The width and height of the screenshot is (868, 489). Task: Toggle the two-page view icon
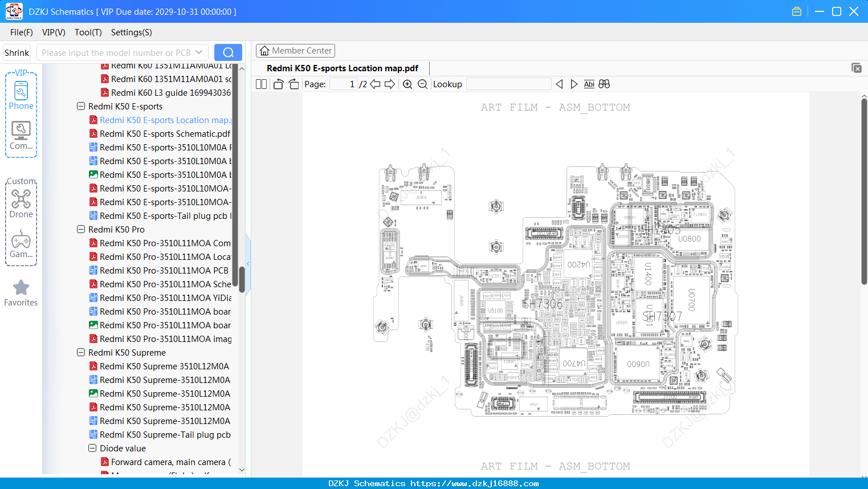click(x=261, y=84)
